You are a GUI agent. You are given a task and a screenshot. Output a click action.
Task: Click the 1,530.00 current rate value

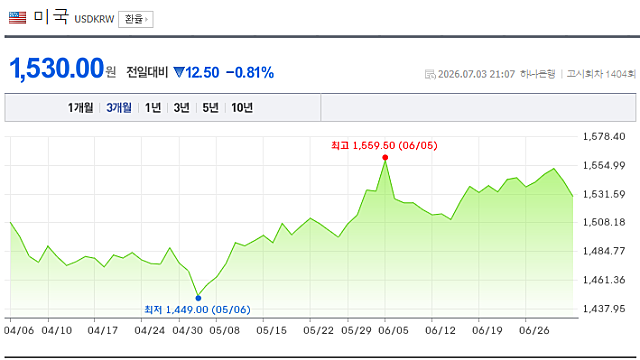pos(57,68)
